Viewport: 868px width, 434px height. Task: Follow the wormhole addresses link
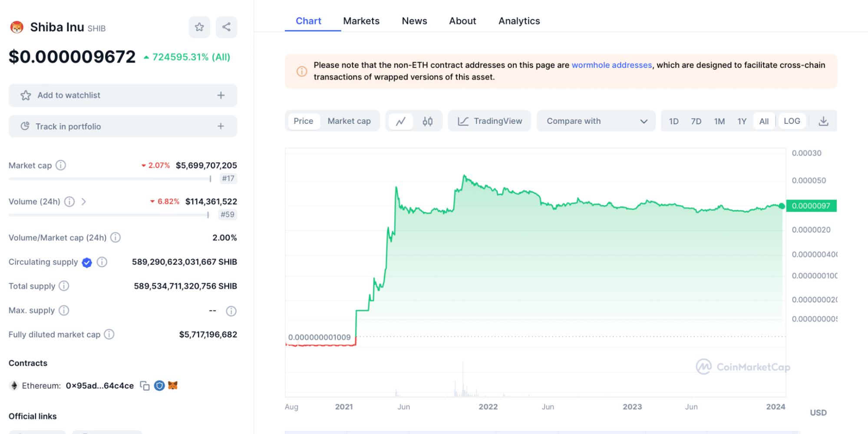tap(611, 65)
